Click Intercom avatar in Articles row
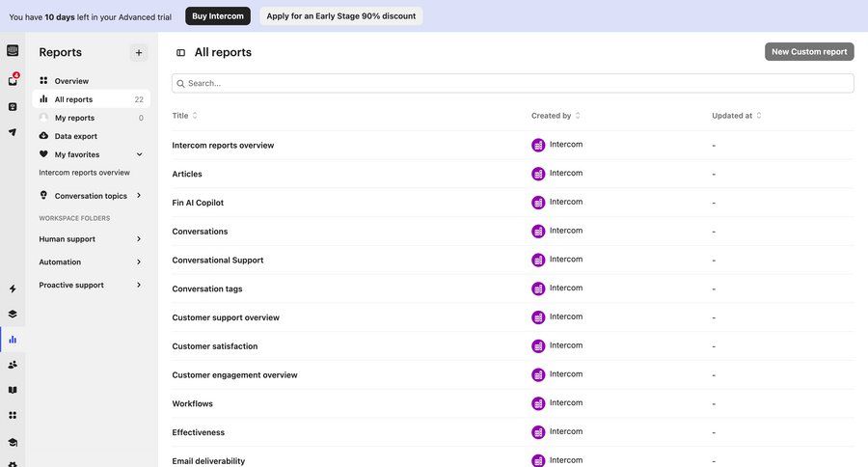This screenshot has width=868, height=467. click(x=538, y=174)
